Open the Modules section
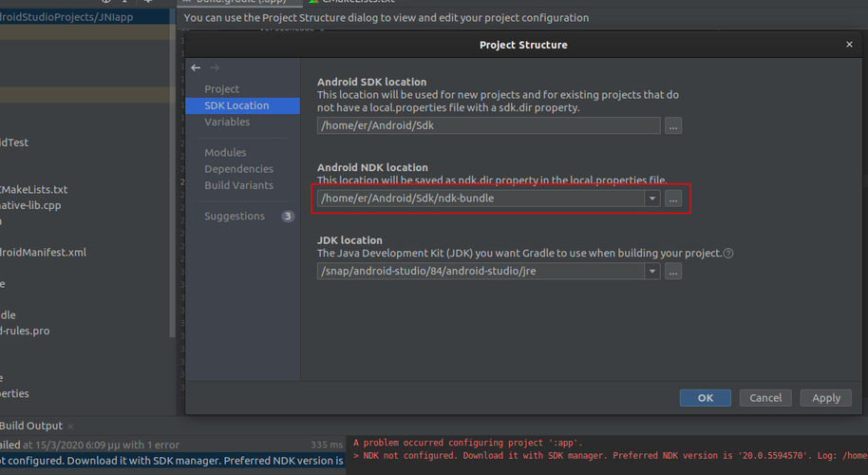The width and height of the screenshot is (868, 475). click(x=225, y=153)
